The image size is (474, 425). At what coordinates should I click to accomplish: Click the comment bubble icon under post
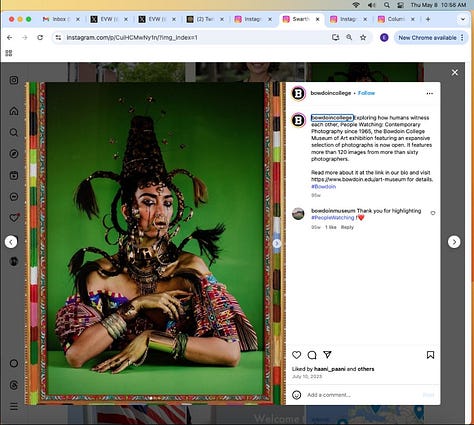click(312, 355)
